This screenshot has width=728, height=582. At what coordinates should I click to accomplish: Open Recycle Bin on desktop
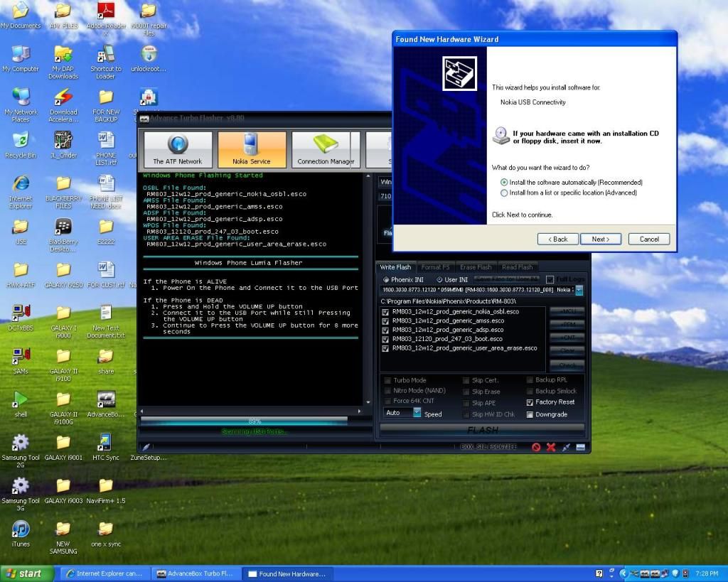(x=21, y=145)
